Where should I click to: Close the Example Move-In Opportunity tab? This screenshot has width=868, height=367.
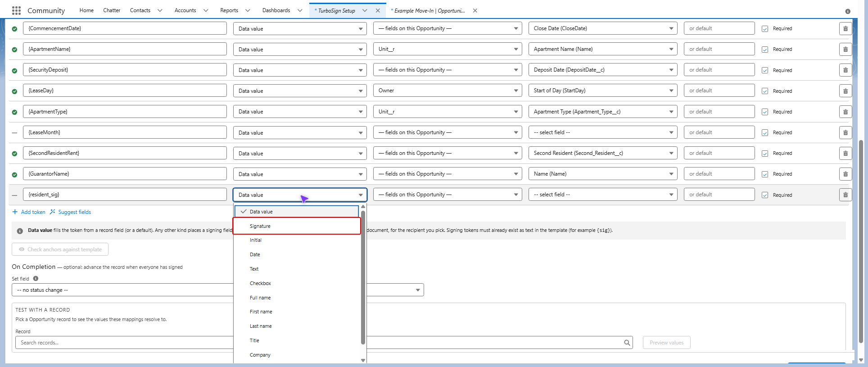pos(475,10)
